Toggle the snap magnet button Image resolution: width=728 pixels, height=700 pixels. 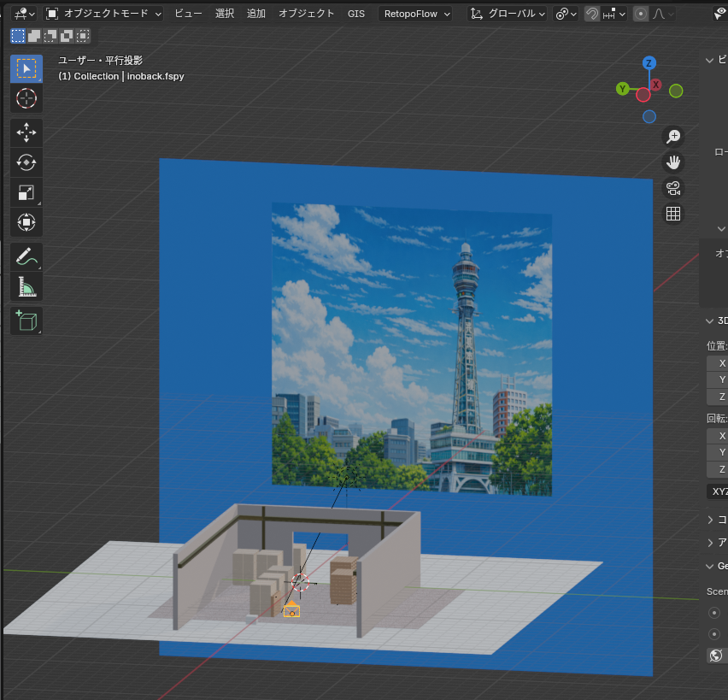592,14
